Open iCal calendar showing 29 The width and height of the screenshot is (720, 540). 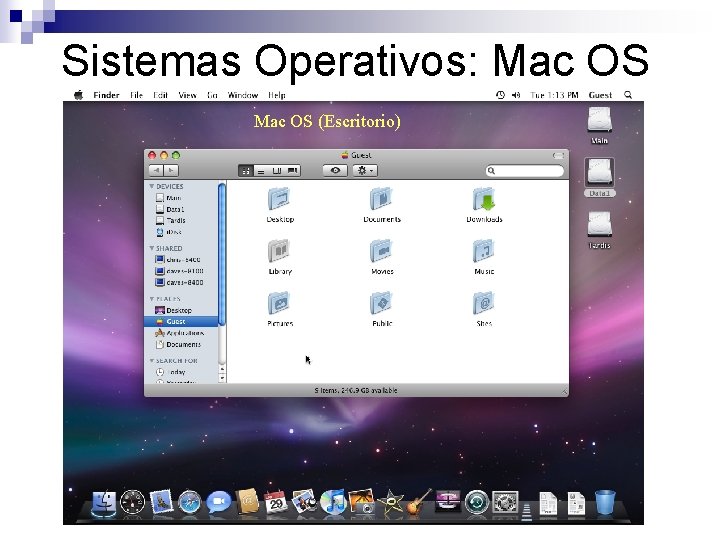tap(276, 501)
